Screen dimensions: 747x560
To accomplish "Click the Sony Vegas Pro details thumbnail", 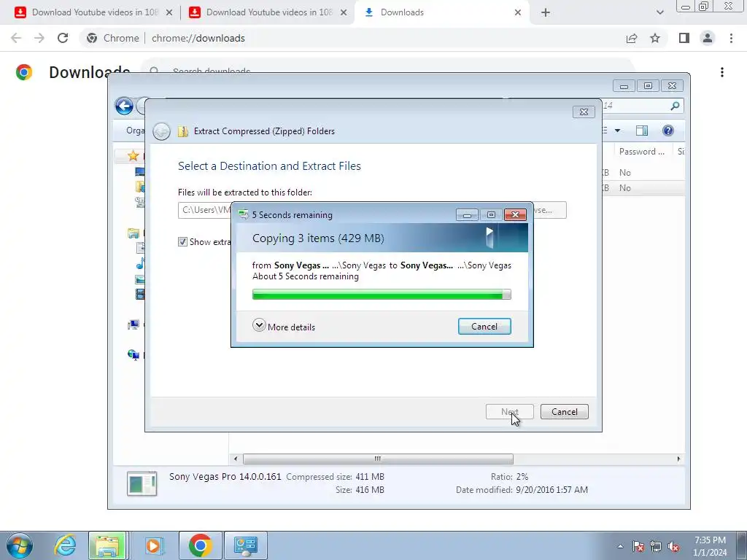I will coord(142,484).
